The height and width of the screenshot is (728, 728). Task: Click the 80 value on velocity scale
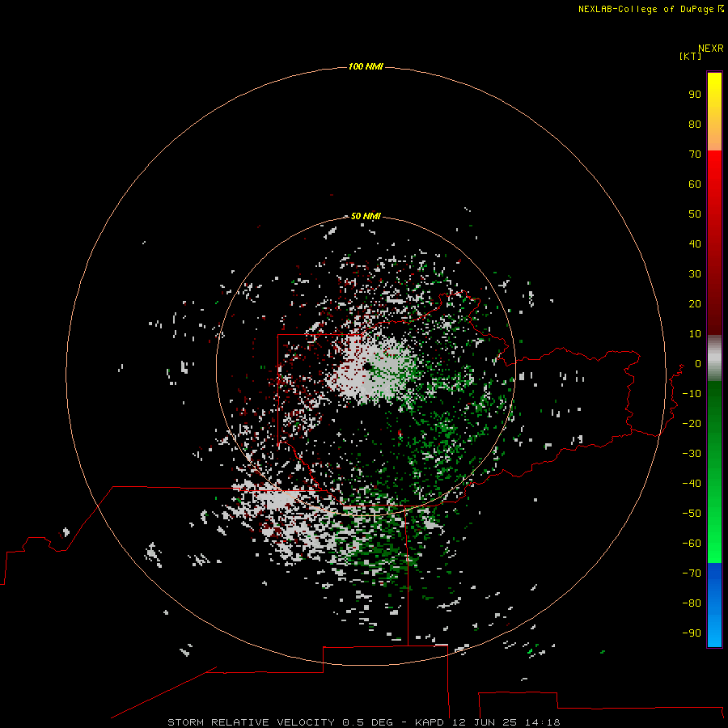pyautogui.click(x=695, y=124)
